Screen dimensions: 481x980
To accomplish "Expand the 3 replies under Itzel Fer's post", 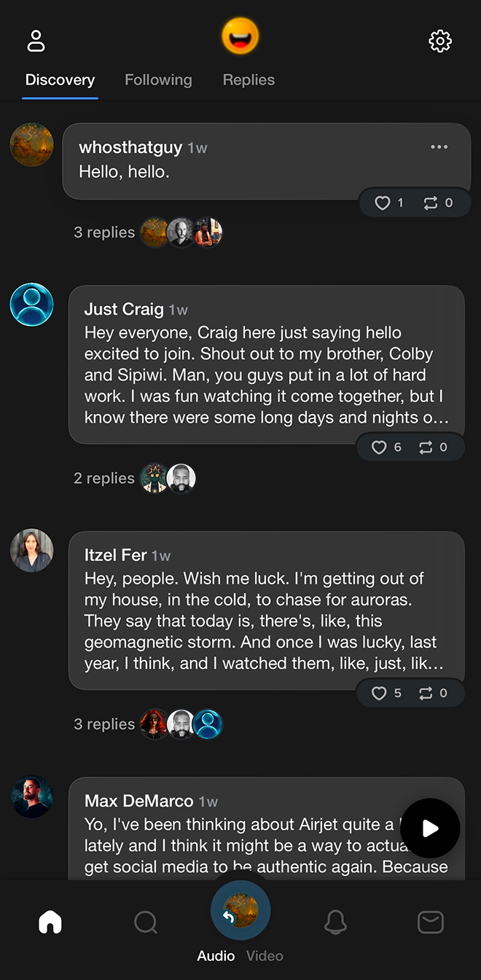I will click(x=104, y=723).
